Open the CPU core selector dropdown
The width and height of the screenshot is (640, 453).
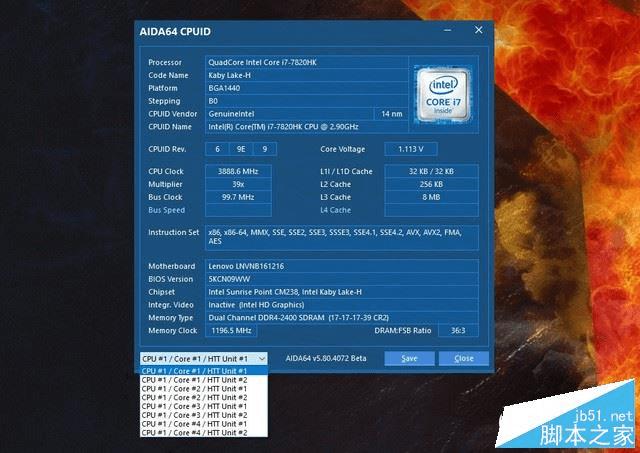click(x=204, y=359)
